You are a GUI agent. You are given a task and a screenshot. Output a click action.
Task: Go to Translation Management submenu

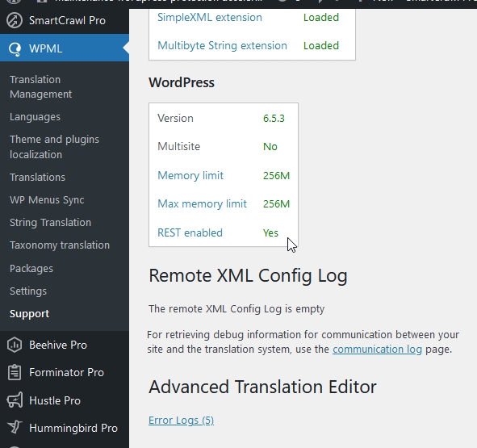pyautogui.click(x=41, y=86)
